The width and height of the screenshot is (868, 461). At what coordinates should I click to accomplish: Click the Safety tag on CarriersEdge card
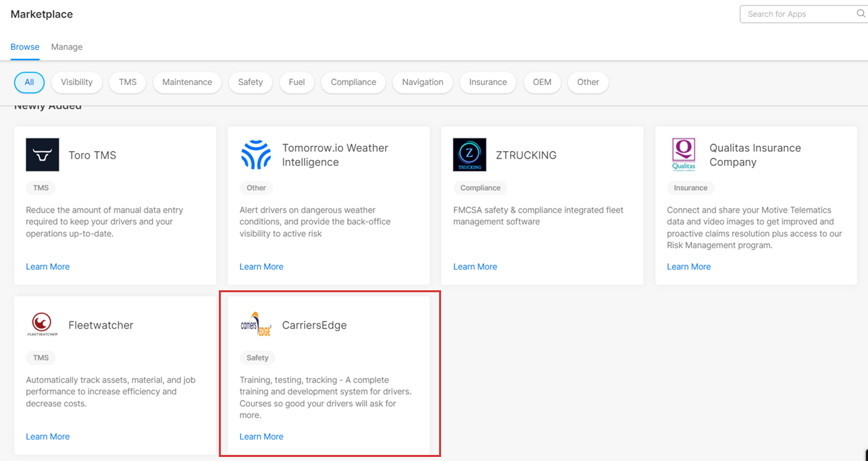[257, 358]
